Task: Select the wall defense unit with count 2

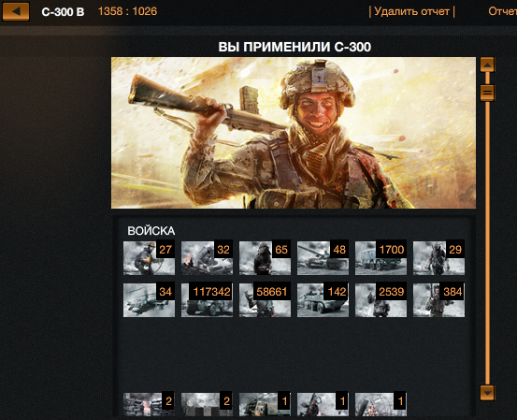Action: click(207, 404)
